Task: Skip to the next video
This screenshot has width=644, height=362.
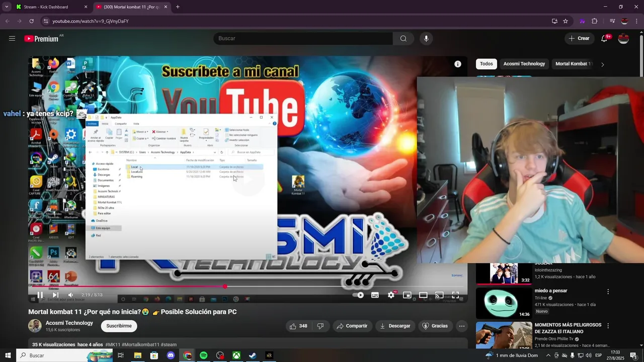Action: pyautogui.click(x=56, y=295)
